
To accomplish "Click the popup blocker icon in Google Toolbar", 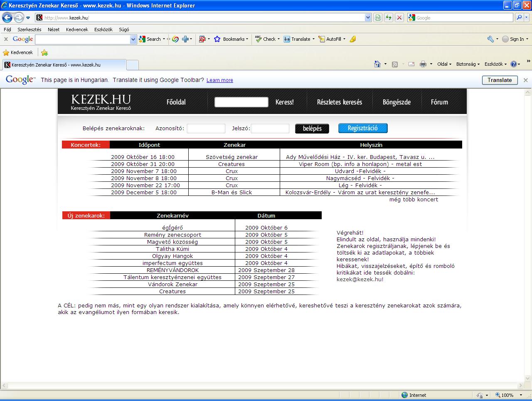I will [x=202, y=39].
